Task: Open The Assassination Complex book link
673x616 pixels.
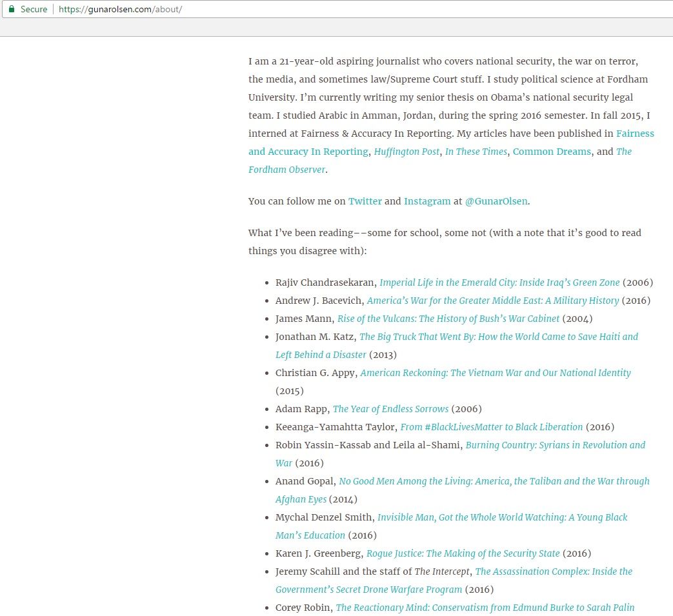Action: [x=553, y=571]
